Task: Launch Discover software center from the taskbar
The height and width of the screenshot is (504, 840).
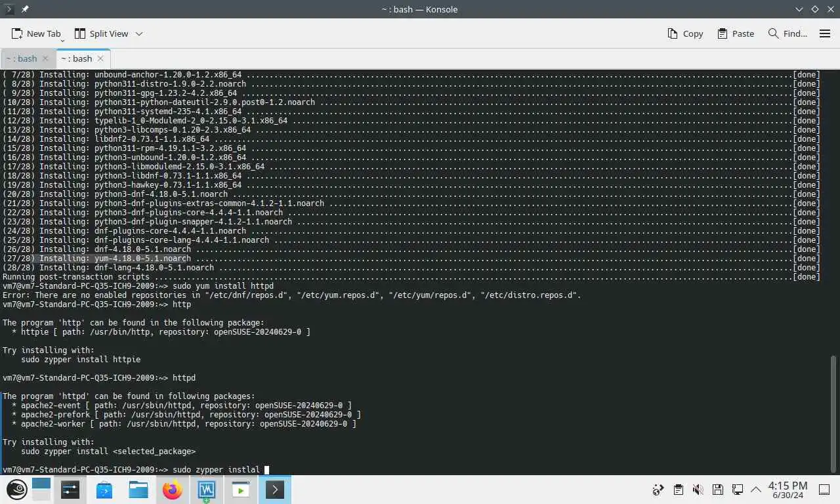Action: coord(104,490)
